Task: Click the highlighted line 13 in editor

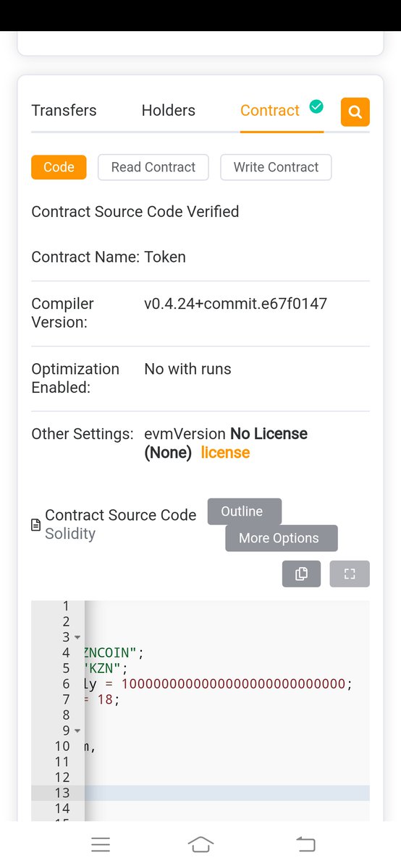Action: pos(227,793)
